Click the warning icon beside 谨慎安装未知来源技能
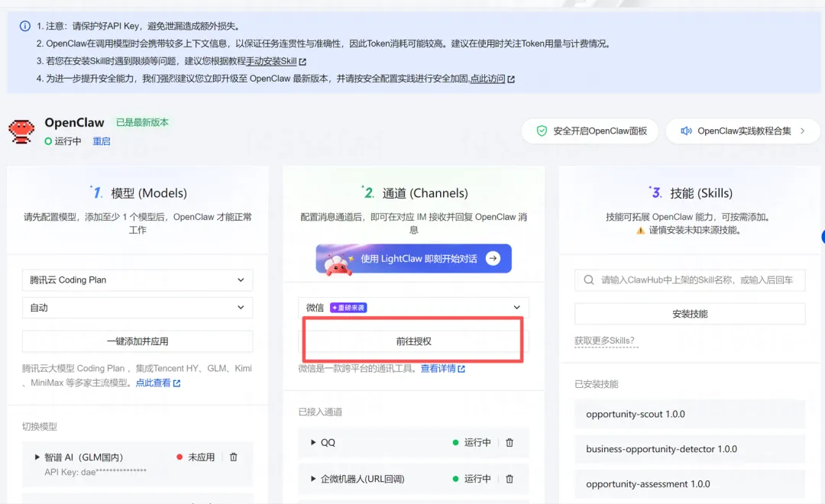825x504 pixels. (640, 231)
